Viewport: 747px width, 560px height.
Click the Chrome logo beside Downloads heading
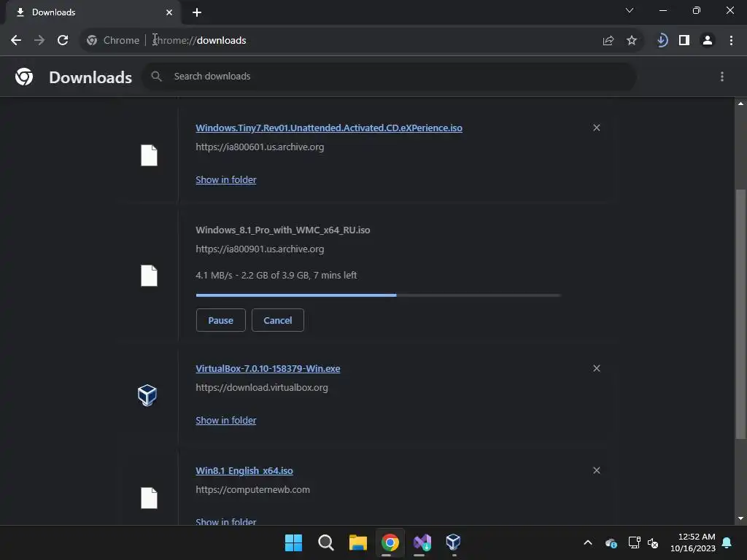24,77
